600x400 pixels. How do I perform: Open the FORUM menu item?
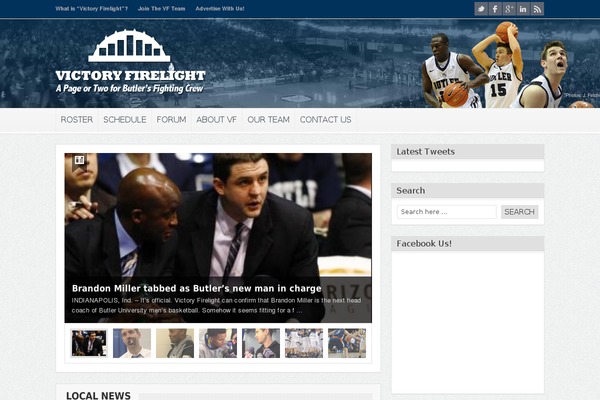point(171,120)
